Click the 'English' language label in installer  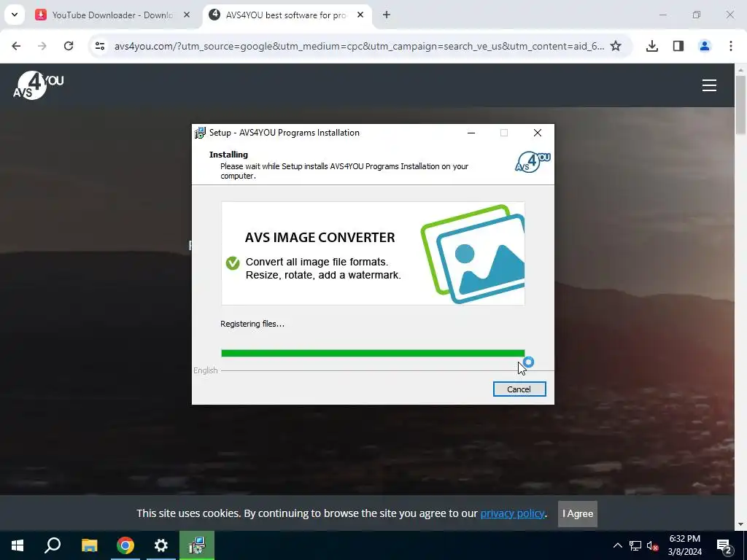tap(205, 370)
